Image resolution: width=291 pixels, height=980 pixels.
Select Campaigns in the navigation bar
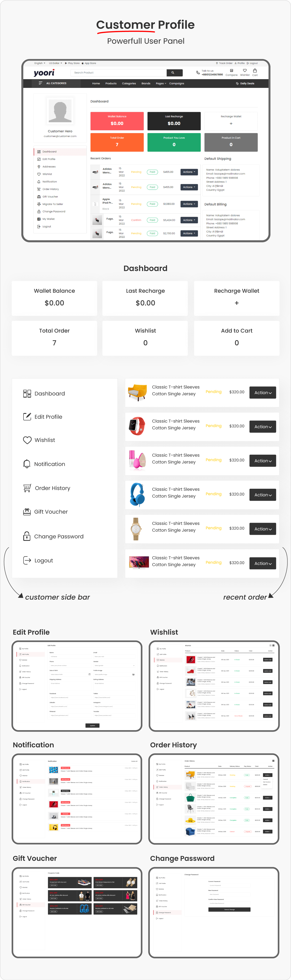click(x=177, y=83)
